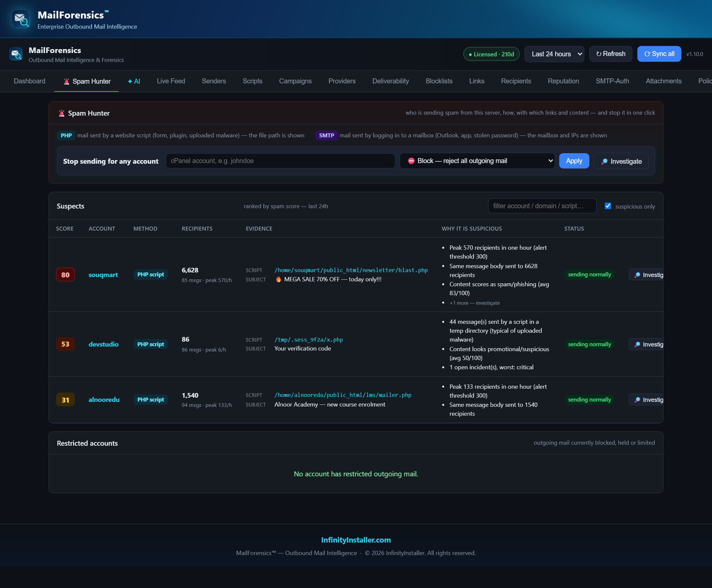Image resolution: width=712 pixels, height=588 pixels.
Task: Click the MailForensics logo icon in top banner
Action: (x=21, y=19)
